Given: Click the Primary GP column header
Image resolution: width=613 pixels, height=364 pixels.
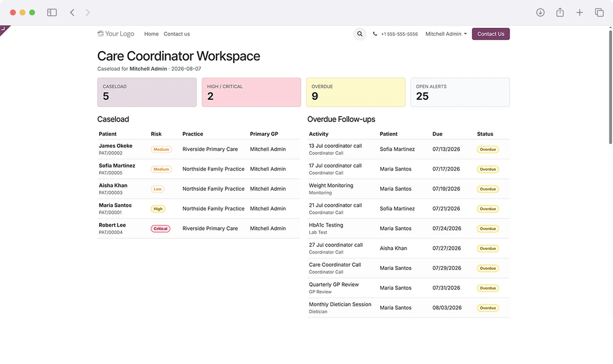Looking at the screenshot, I should click(x=264, y=134).
